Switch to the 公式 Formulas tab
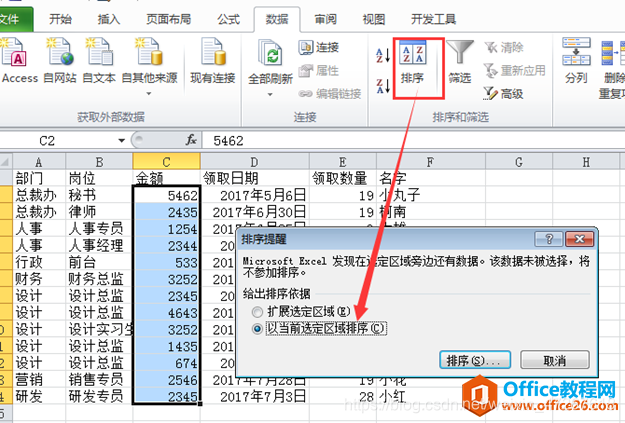The height and width of the screenshot is (423, 625). [228, 19]
